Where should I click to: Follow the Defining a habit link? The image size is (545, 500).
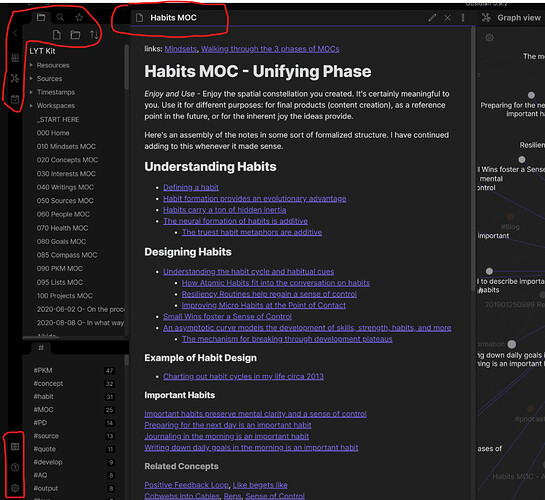tap(191, 187)
